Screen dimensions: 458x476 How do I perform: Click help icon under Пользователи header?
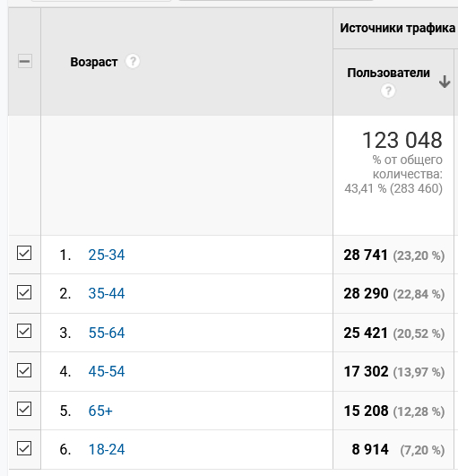point(388,91)
